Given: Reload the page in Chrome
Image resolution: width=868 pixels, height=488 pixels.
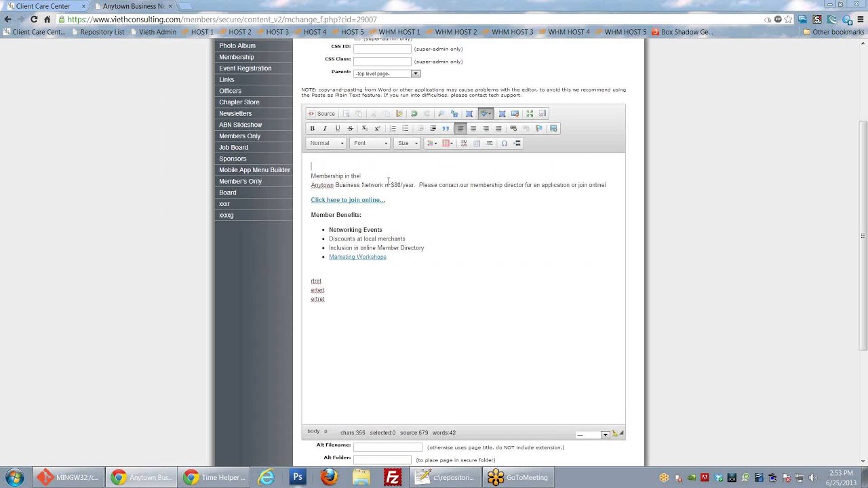Looking at the screenshot, I should pyautogui.click(x=34, y=20).
